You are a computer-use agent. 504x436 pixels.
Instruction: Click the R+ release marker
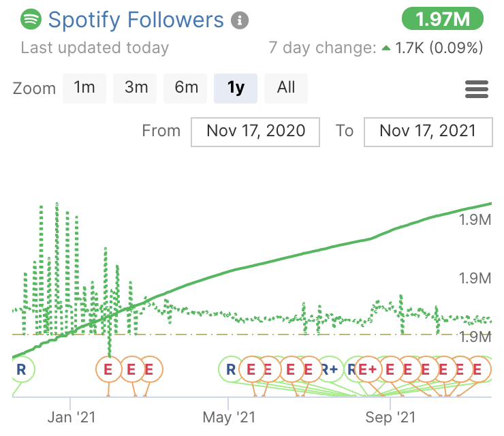[330, 370]
